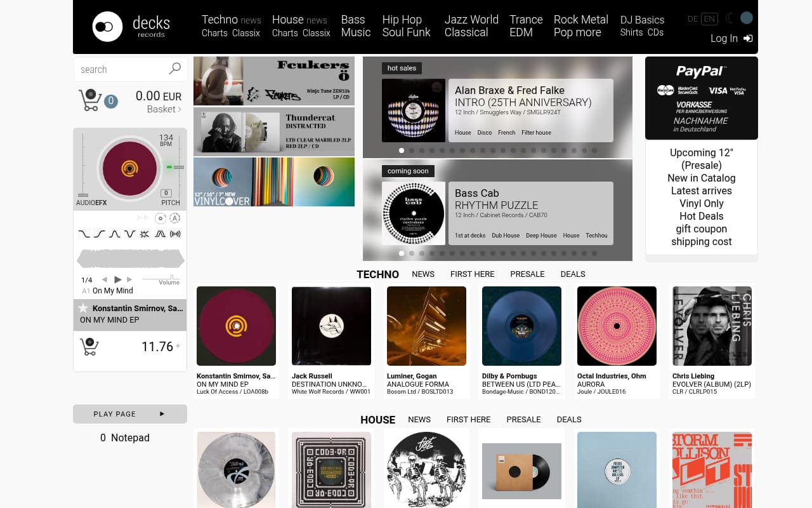
Task: Enable the echo broadcast effect icon
Action: [176, 234]
